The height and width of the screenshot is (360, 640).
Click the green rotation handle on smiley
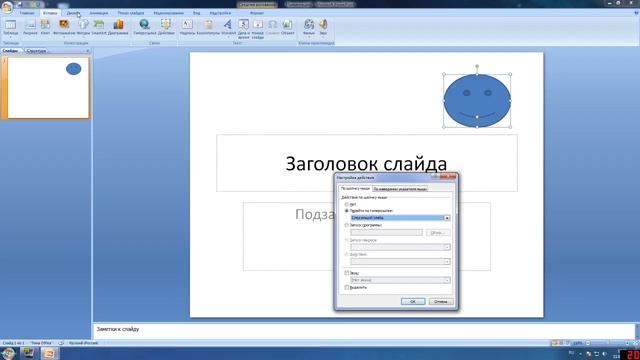(477, 66)
